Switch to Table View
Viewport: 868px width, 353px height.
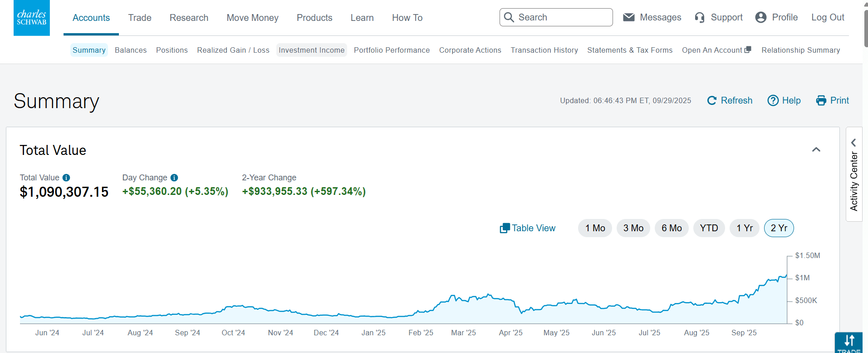(x=527, y=228)
